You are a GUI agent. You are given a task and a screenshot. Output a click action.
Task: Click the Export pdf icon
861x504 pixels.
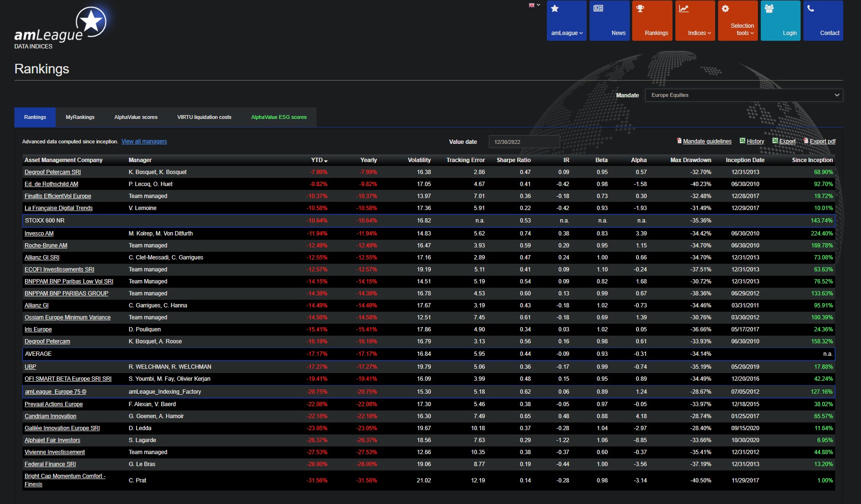(806, 141)
